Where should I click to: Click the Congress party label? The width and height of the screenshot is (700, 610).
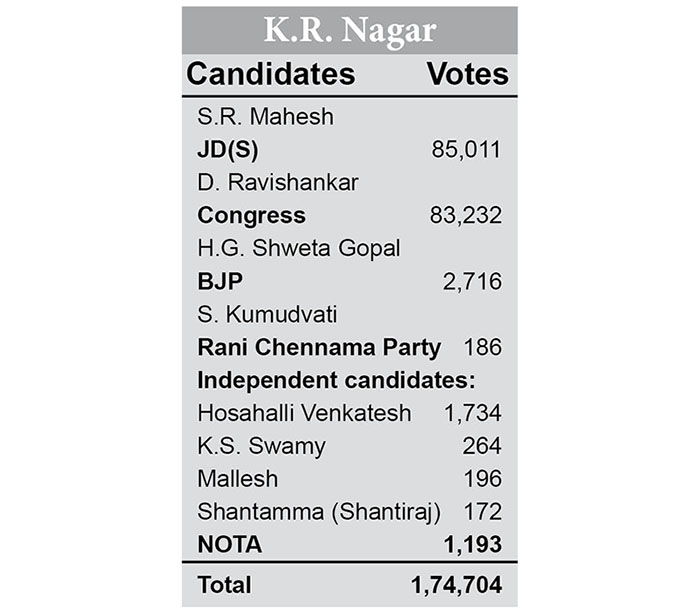point(251,216)
